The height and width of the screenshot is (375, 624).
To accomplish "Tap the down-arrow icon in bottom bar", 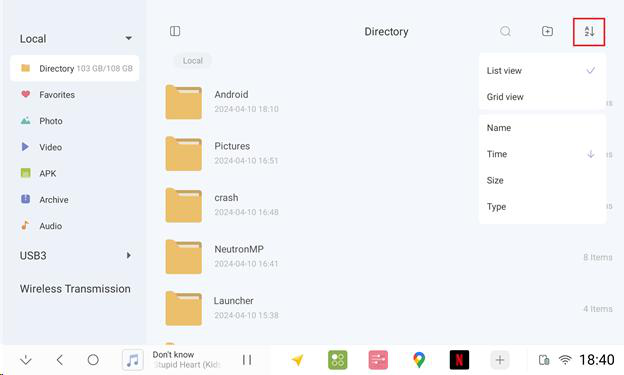I will coord(26,360).
